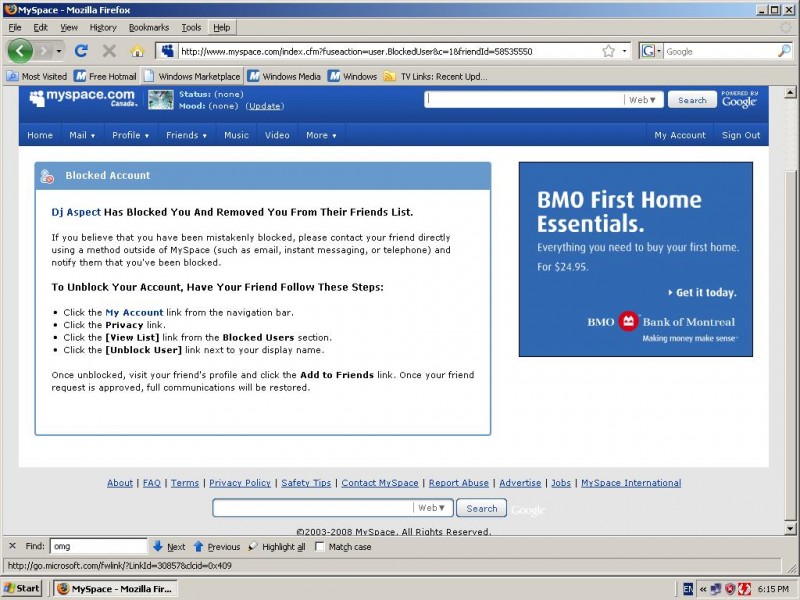
Task: Click the myspace.com logo
Action: (x=83, y=98)
